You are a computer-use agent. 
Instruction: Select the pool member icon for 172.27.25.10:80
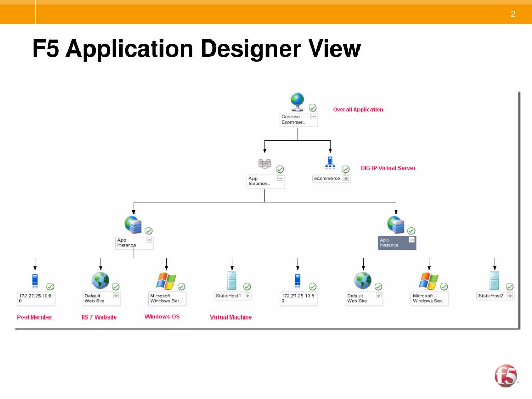coord(35,281)
